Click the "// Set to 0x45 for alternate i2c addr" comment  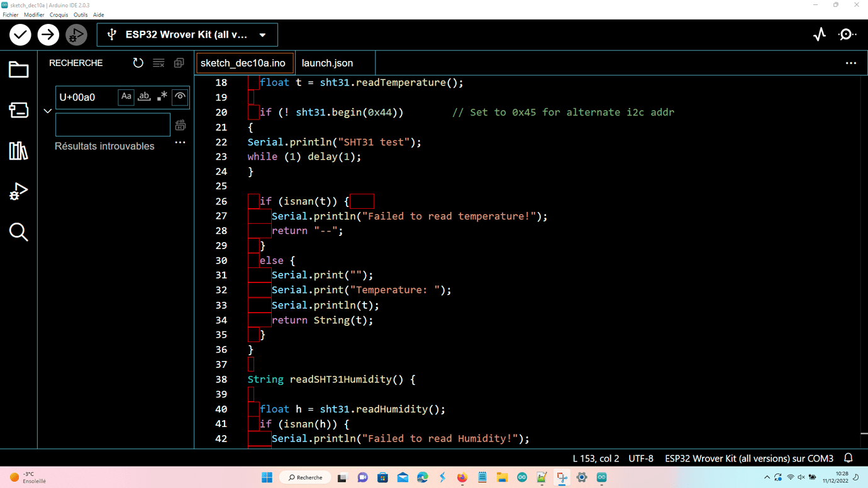coord(563,112)
